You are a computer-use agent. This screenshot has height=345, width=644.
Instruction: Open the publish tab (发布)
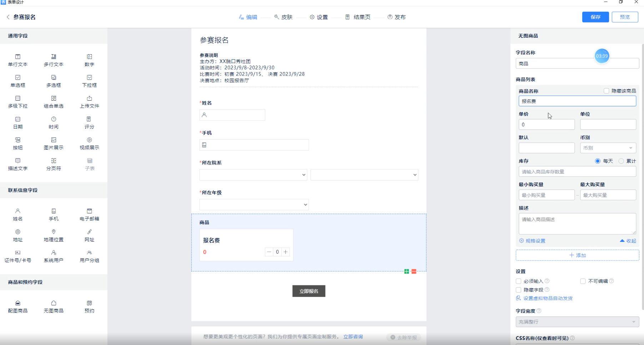(397, 17)
